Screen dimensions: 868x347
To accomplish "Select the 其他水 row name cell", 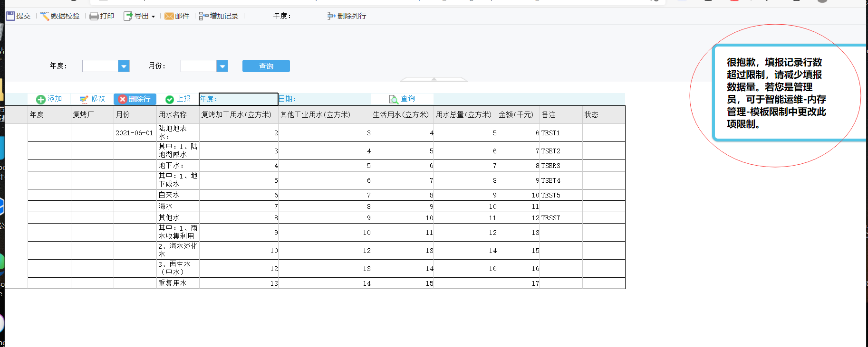I will pyautogui.click(x=178, y=218).
